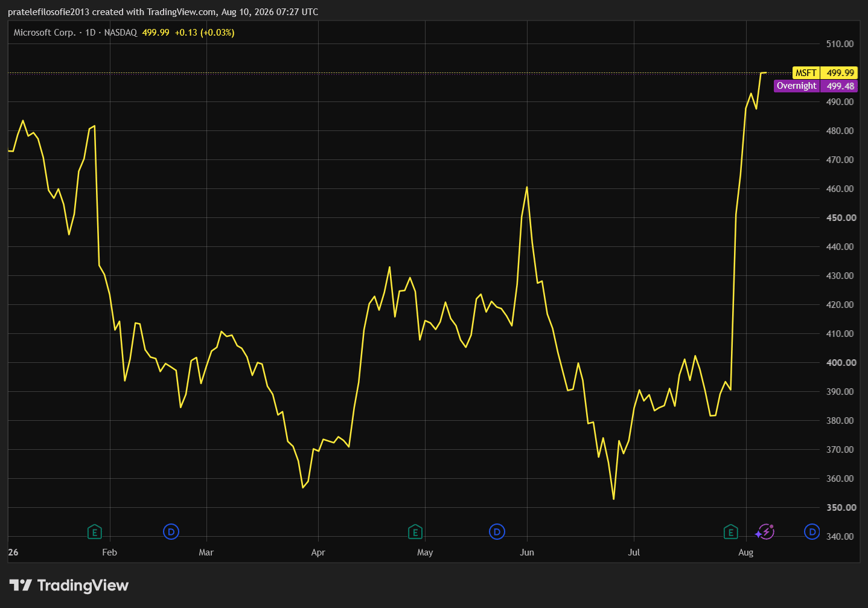
Task: Select the earnings marker just before Aug
Action: tap(730, 532)
